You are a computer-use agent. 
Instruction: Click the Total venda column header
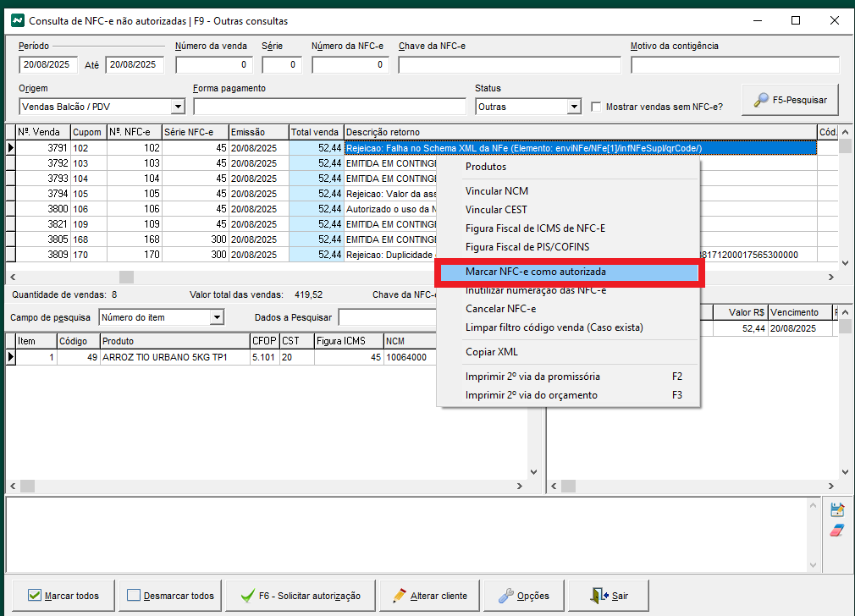pyautogui.click(x=315, y=132)
